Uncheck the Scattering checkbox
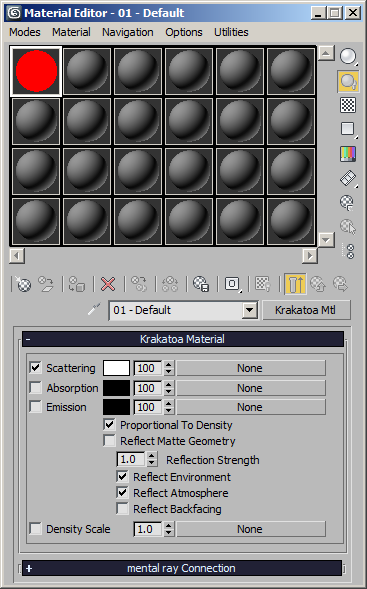 click(35, 368)
